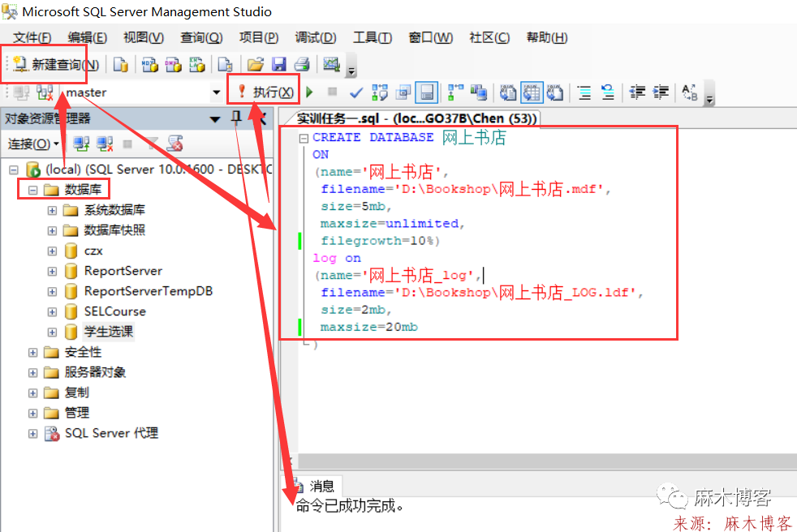The image size is (797, 532).
Task: Save the script with the floppy disk icon
Action: pyautogui.click(x=278, y=65)
